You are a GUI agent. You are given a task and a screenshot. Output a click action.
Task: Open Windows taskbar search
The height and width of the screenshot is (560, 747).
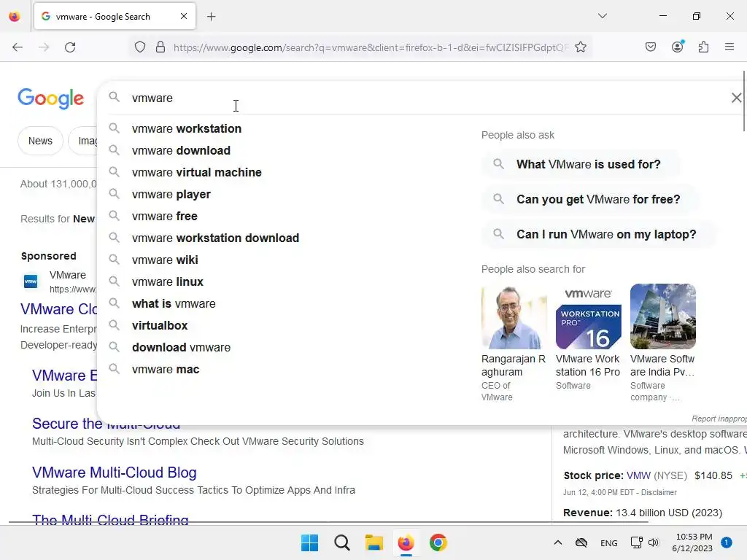(341, 542)
